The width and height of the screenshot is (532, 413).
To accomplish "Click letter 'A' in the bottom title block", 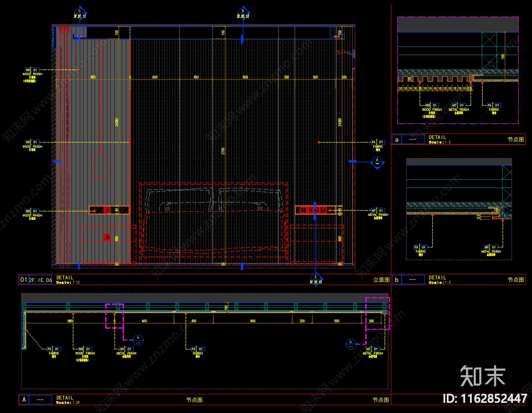I will (24, 400).
